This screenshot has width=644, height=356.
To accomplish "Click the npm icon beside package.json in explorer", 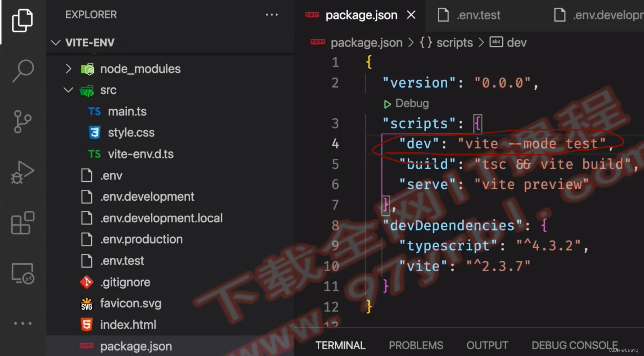I will pos(87,345).
